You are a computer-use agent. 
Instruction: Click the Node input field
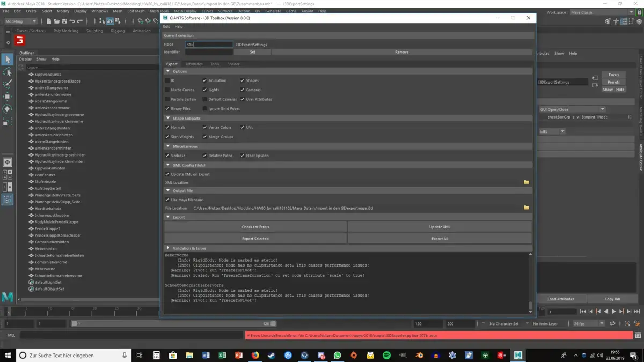coord(209,45)
